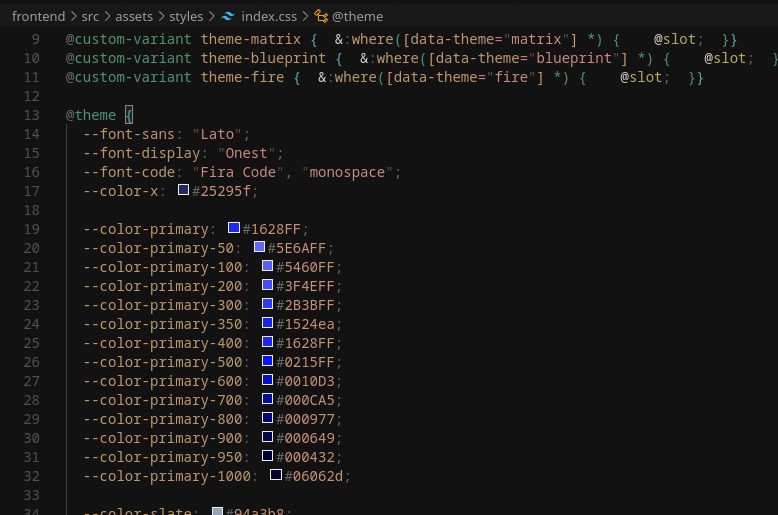The height and width of the screenshot is (515, 778).
Task: Open color picker for --color-primary #1628FF swatch
Action: tap(234, 228)
